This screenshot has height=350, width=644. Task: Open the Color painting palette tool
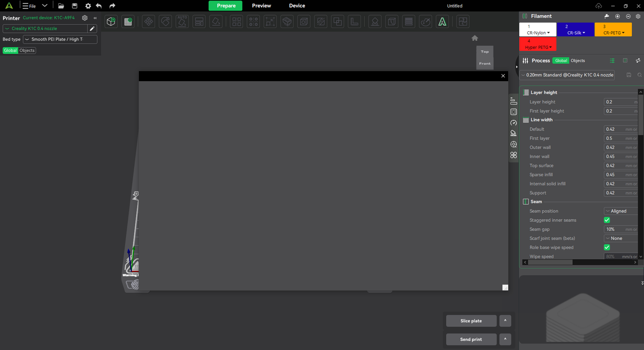pyautogui.click(x=425, y=22)
